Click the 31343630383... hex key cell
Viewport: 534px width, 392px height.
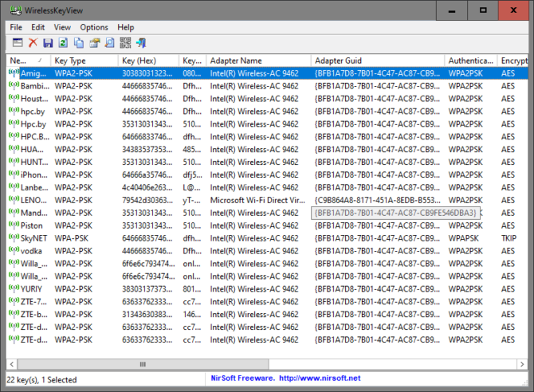pos(147,314)
